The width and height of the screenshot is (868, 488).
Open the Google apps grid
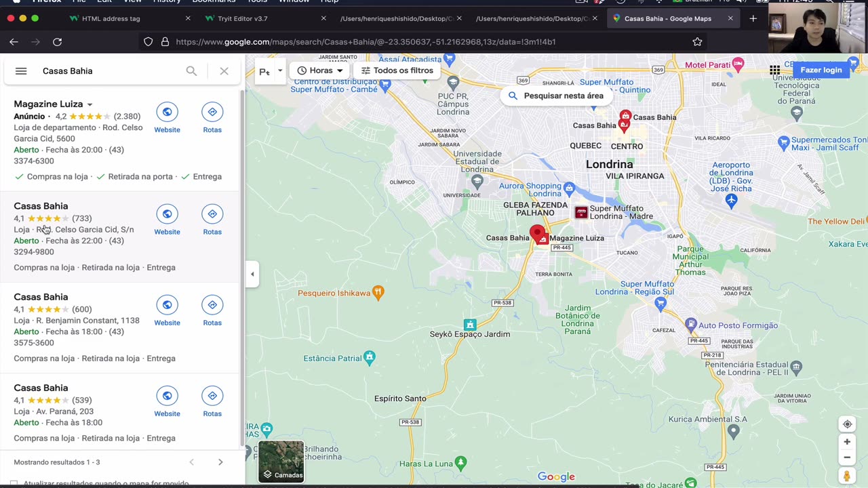(774, 70)
